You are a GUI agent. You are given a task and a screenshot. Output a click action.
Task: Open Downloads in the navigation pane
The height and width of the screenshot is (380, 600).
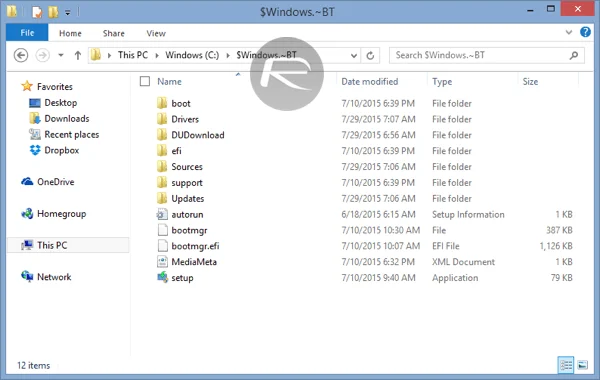tap(67, 119)
